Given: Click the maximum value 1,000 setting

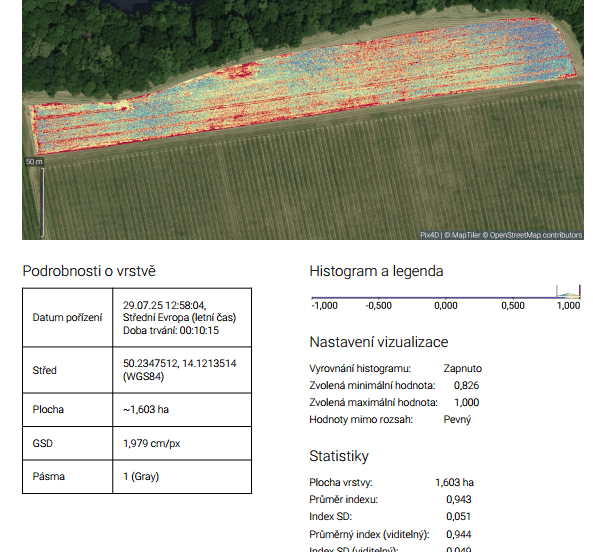Looking at the screenshot, I should click(466, 402).
